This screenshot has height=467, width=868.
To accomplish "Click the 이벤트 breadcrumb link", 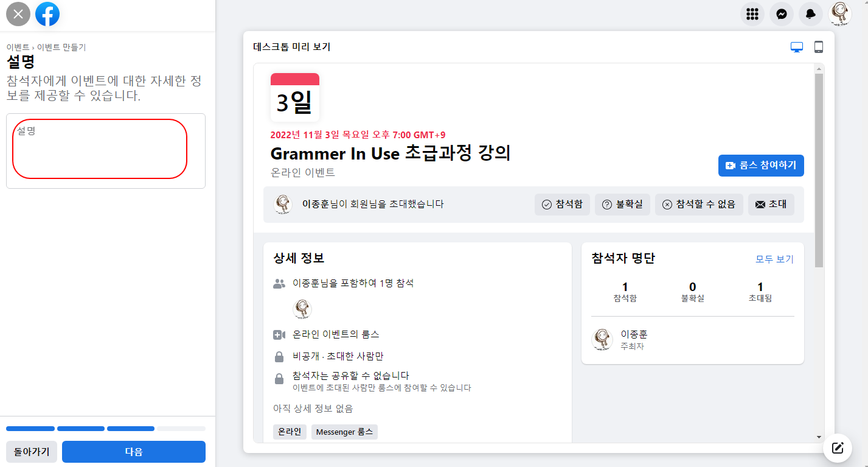I will click(x=18, y=47).
